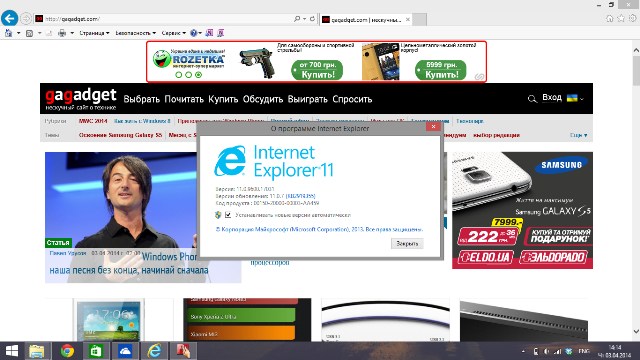Open the blue Help question mark icon
Image resolution: width=640 pixels, height=360 pixels.
[x=193, y=33]
